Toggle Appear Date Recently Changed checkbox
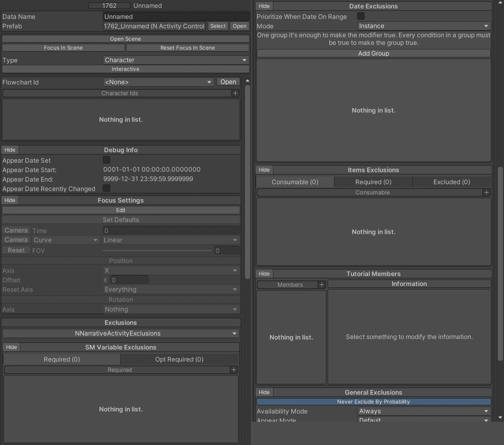The width and height of the screenshot is (504, 445). pos(106,188)
